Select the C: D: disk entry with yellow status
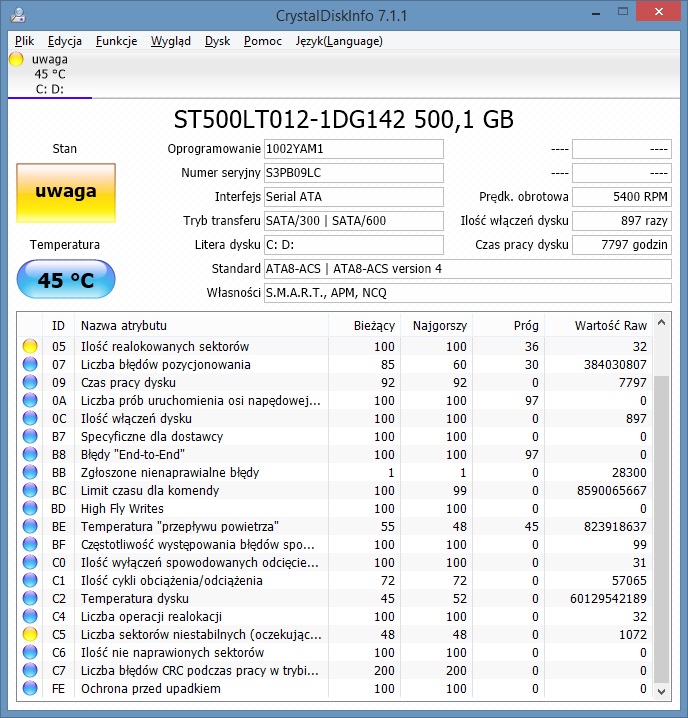The height and width of the screenshot is (718, 688). coord(49,74)
